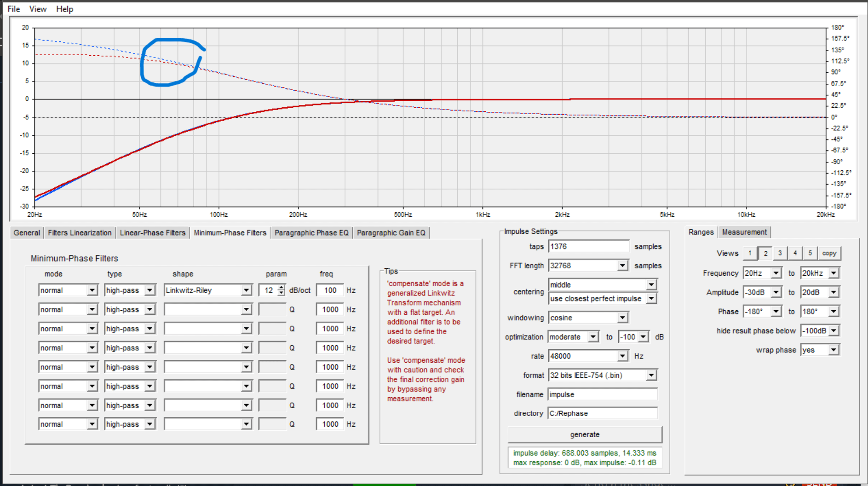Switch to the Linear-Phase Filters tab
Image resolution: width=868 pixels, height=486 pixels.
pyautogui.click(x=152, y=232)
